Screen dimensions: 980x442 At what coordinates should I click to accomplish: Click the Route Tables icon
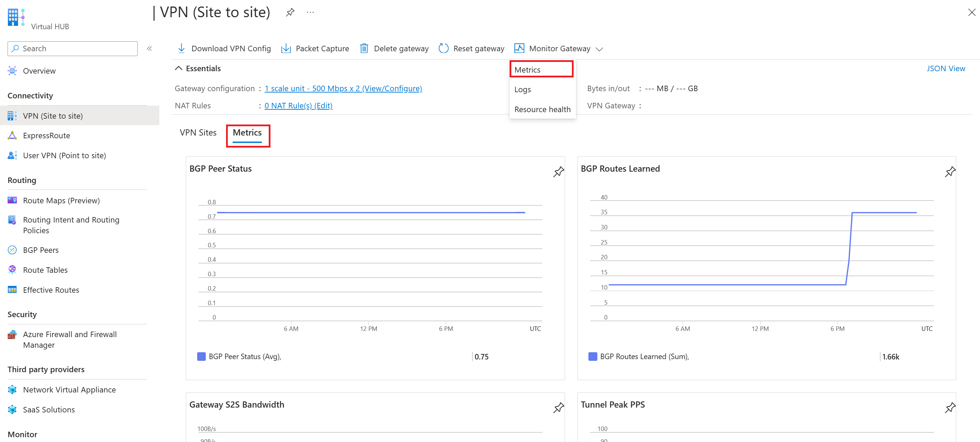(12, 270)
